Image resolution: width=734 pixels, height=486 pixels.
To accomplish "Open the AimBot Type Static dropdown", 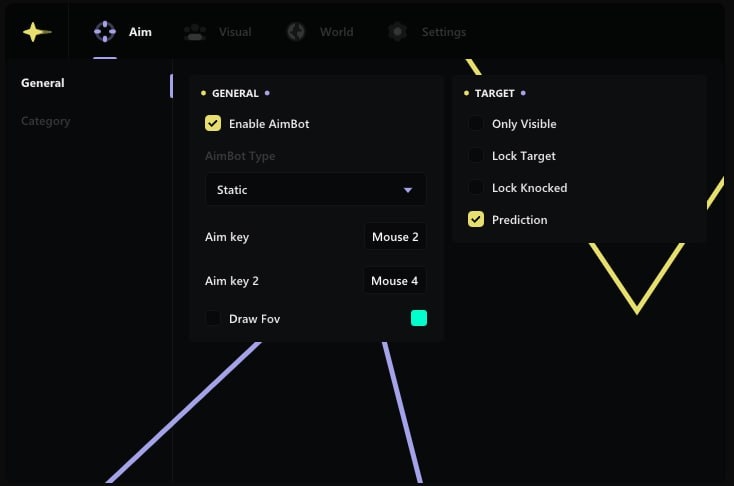I will 315,190.
